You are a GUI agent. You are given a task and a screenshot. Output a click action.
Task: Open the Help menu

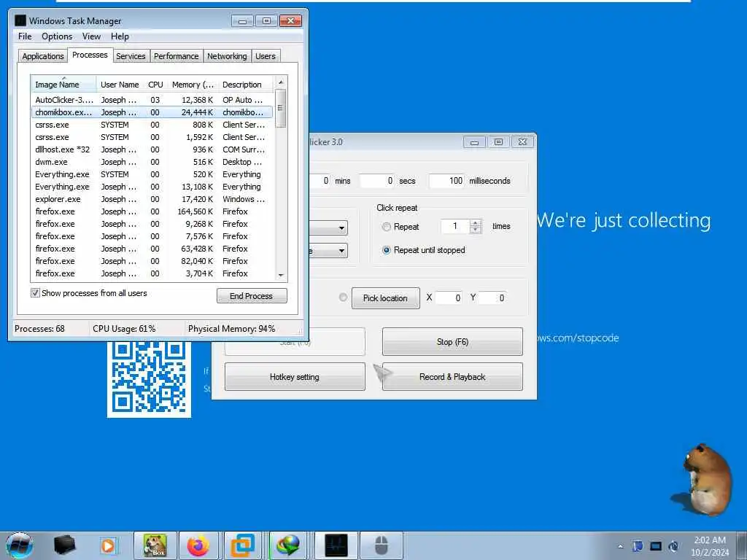120,36
